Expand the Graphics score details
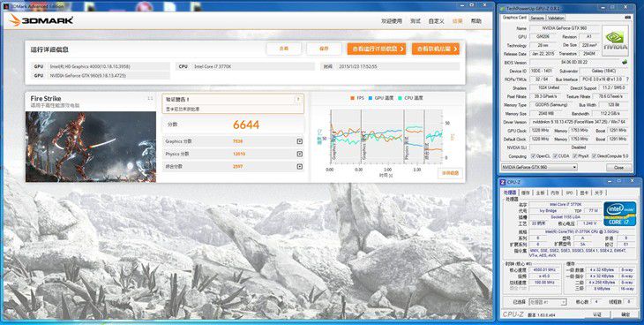644x325 pixels. coord(299,141)
